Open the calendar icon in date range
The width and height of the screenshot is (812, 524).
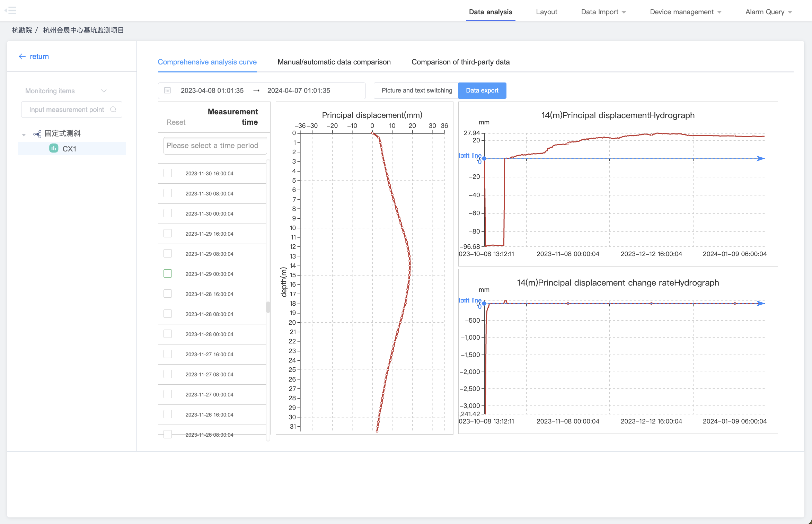[167, 90]
